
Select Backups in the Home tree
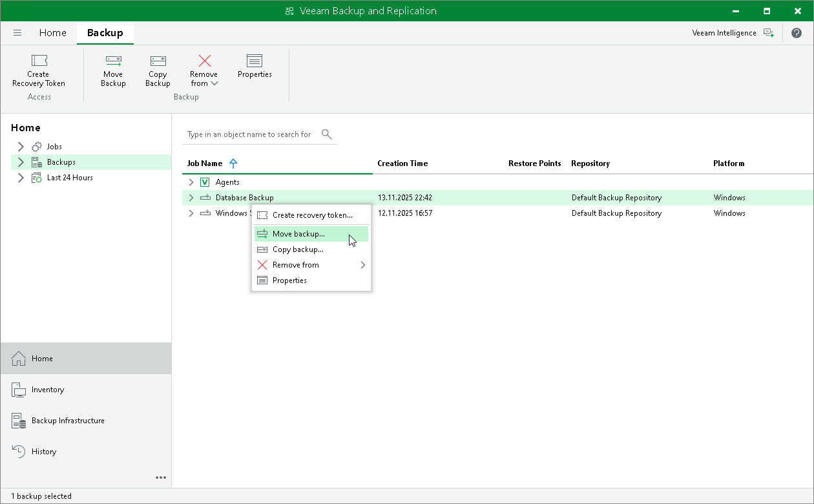coord(61,162)
